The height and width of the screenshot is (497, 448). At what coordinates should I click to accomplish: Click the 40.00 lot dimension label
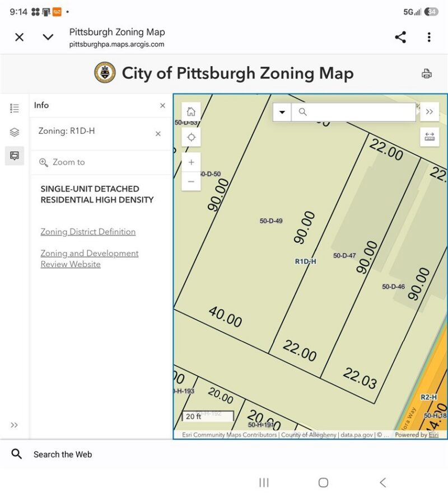(x=226, y=317)
